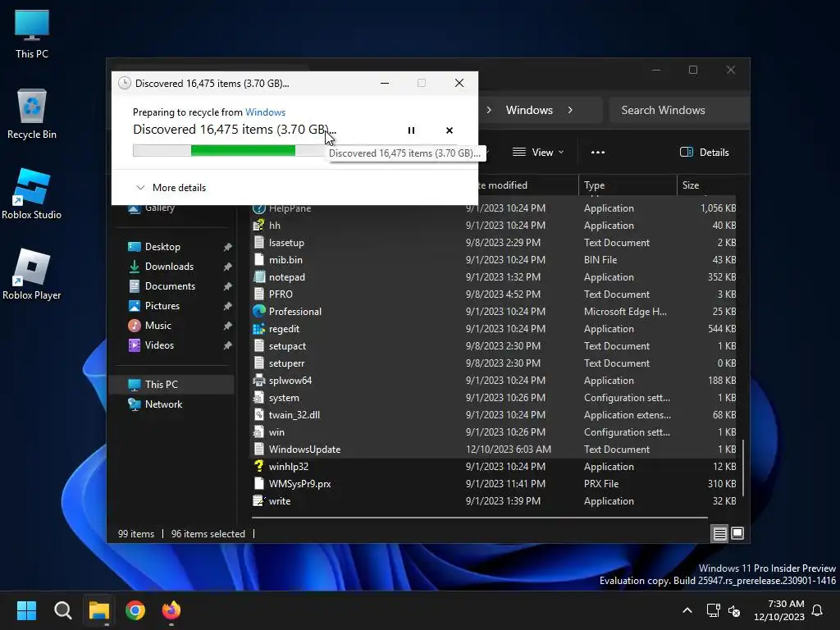
Task: Launch Roblox Player desktop shortcut
Action: [x=32, y=274]
